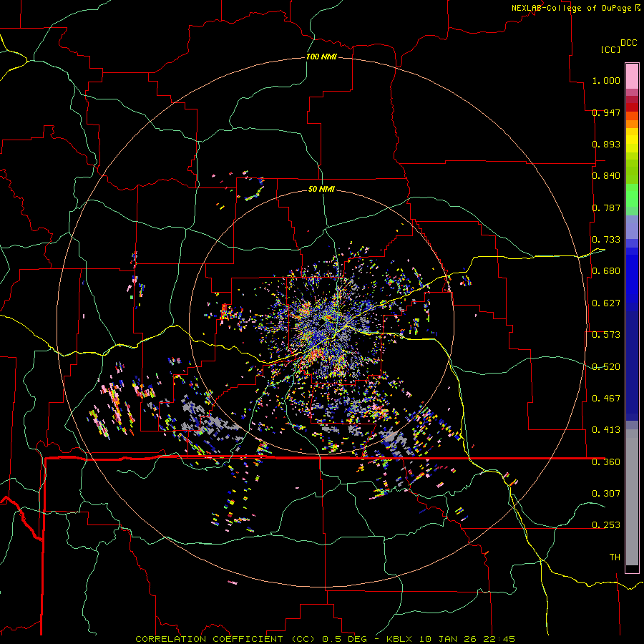
Task: Click the TH threshold label
Action: pyautogui.click(x=615, y=557)
